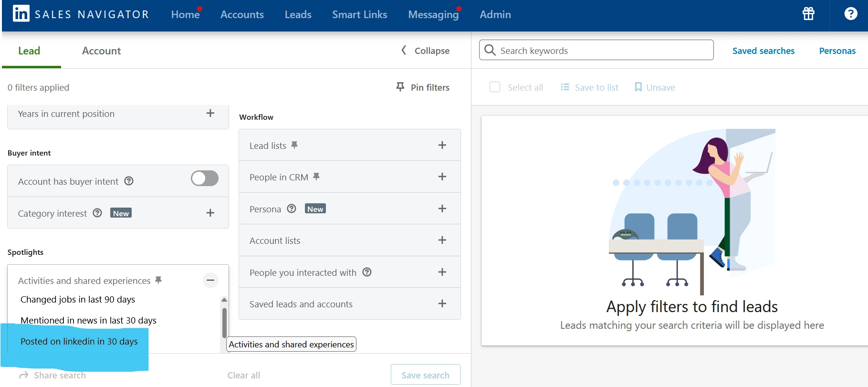This screenshot has height=387, width=868.
Task: Expand the Persona filter
Action: point(442,209)
